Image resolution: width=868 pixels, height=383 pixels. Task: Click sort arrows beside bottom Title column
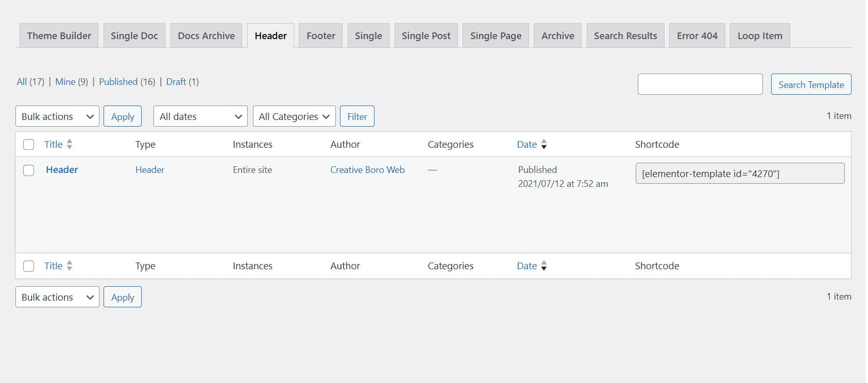pyautogui.click(x=70, y=266)
